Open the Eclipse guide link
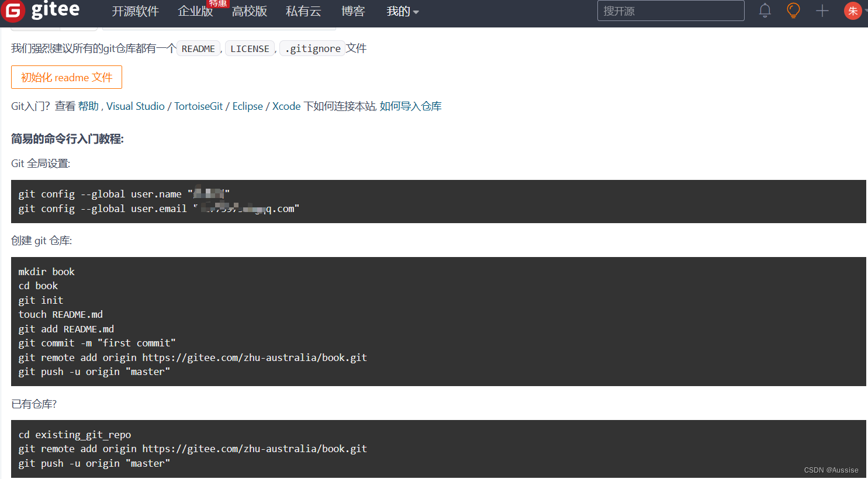This screenshot has height=479, width=868. [x=248, y=106]
